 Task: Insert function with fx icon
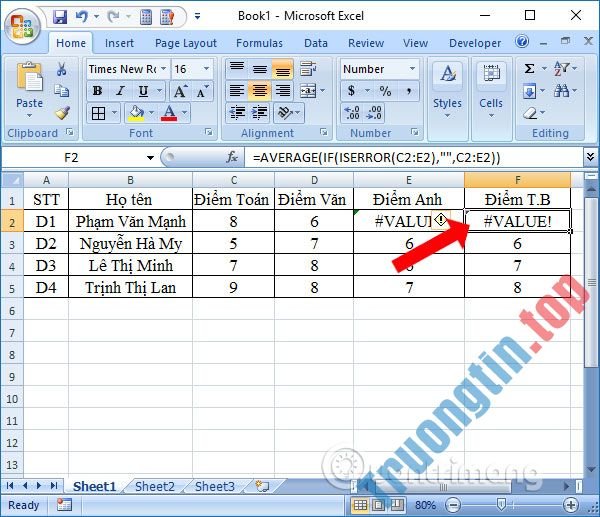[232, 157]
